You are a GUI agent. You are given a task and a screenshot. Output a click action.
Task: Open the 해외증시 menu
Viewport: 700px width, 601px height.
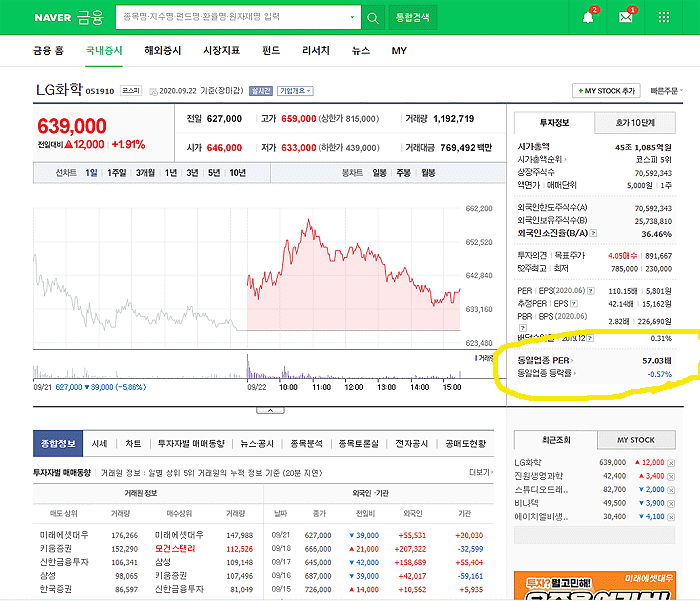click(x=162, y=50)
